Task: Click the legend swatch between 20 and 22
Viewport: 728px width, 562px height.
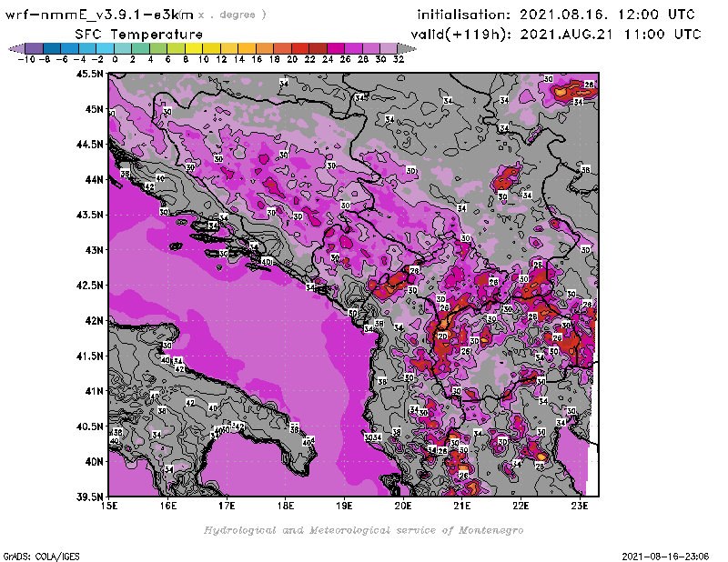Action: [299, 47]
